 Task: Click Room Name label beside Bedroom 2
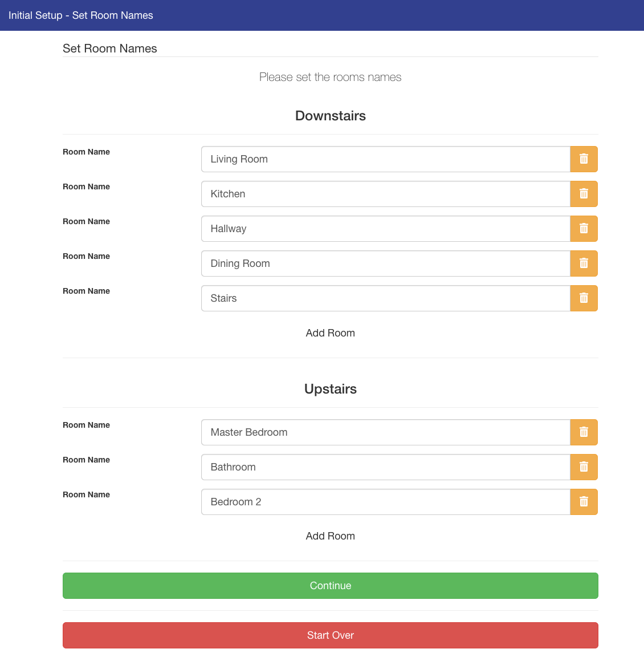click(86, 494)
